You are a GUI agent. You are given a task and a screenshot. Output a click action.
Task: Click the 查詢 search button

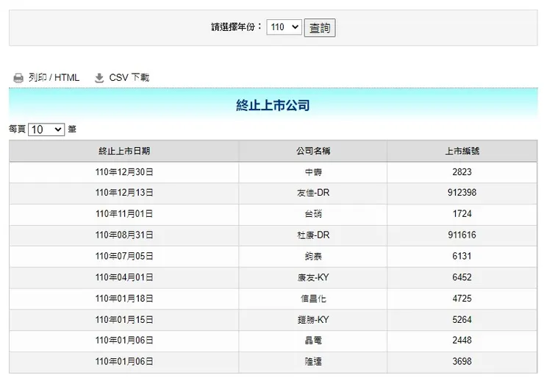pos(320,28)
